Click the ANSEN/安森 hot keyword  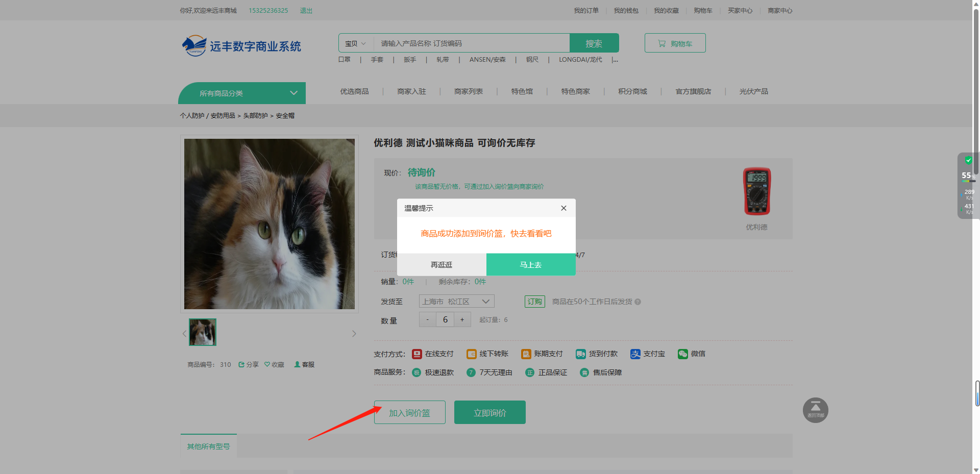coord(487,60)
